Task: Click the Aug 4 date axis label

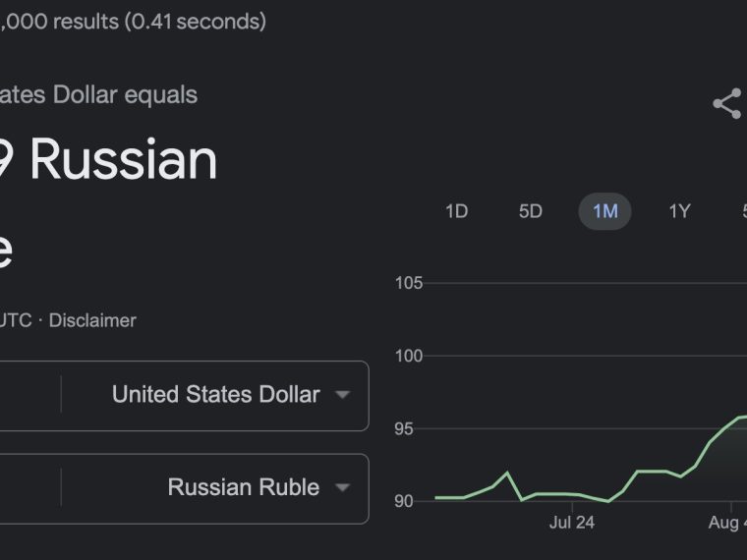Action: click(x=727, y=523)
